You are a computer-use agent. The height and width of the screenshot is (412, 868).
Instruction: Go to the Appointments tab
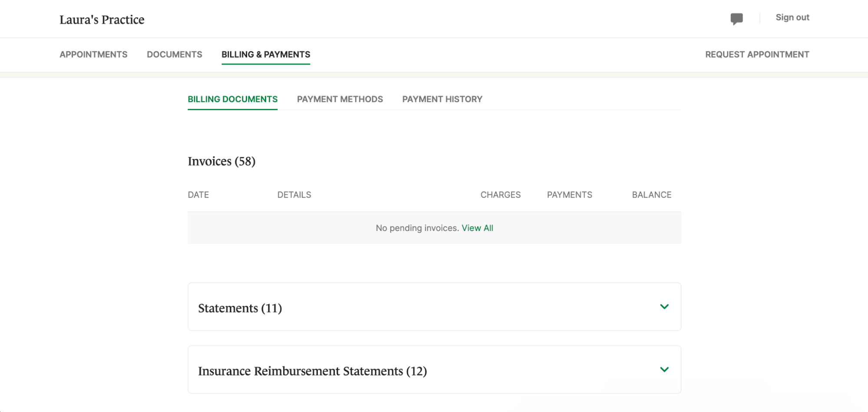[93, 54]
